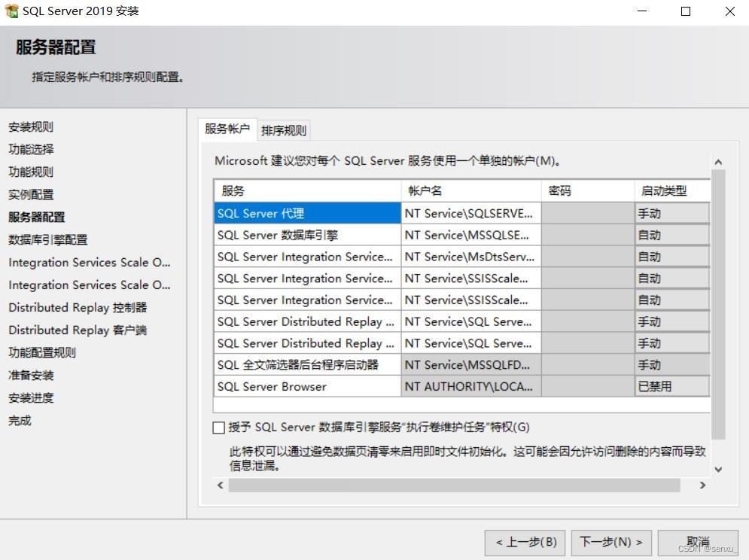Click the horizontal scrollbar left arrow
Viewport: 749px width, 560px height.
click(221, 485)
